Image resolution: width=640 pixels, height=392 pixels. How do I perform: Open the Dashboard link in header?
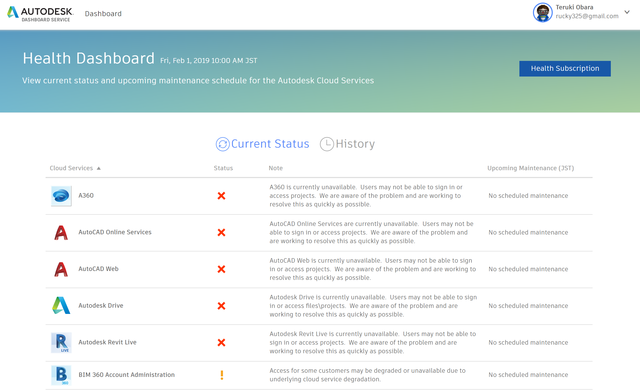click(103, 13)
